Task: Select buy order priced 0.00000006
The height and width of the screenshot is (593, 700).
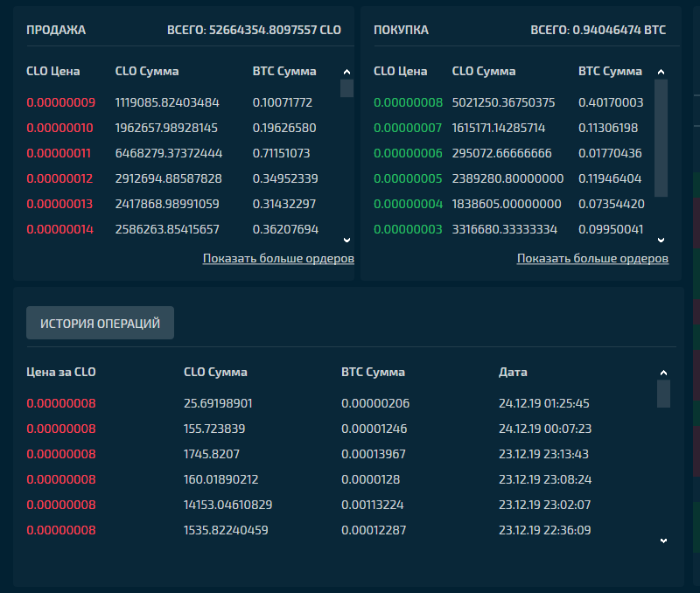Action: (x=509, y=153)
